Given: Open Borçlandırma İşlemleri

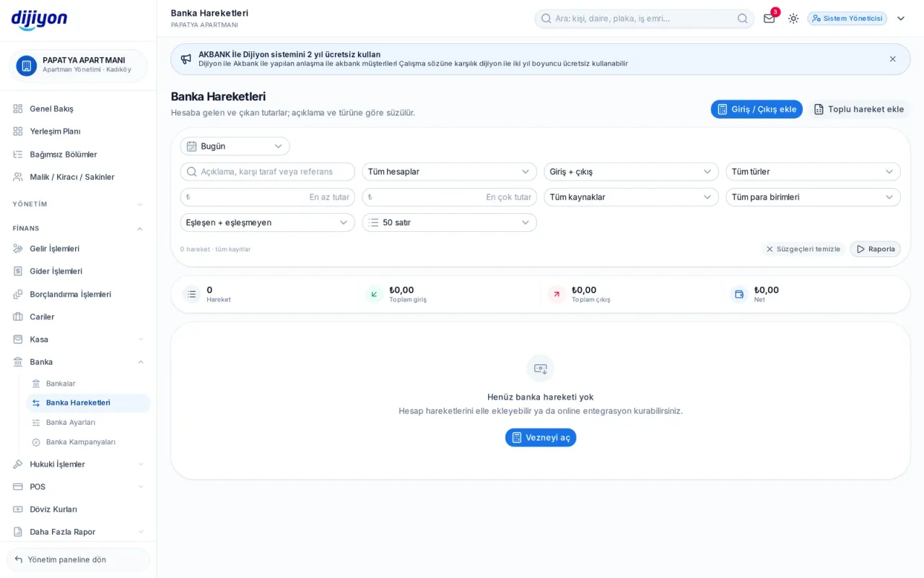Looking at the screenshot, I should point(78,294).
